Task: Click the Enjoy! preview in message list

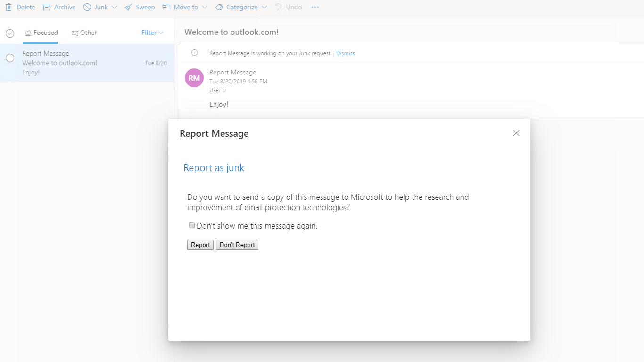Action: (31, 72)
